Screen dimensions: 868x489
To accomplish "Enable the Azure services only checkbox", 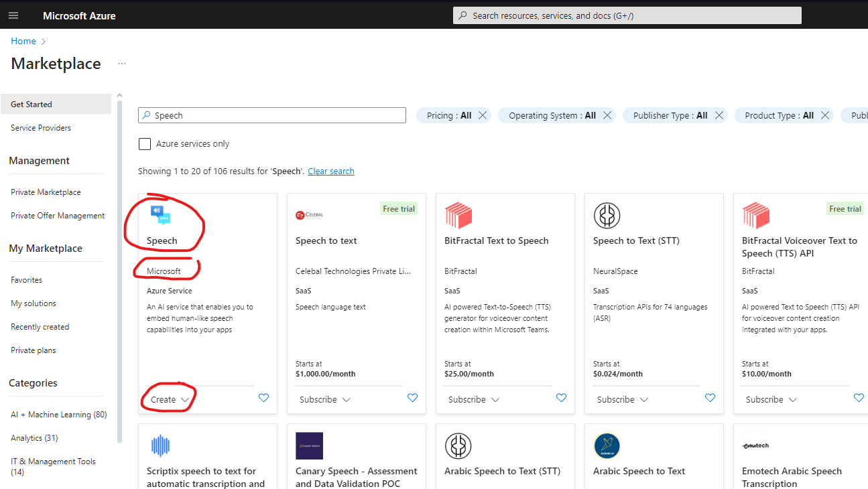I will point(145,143).
